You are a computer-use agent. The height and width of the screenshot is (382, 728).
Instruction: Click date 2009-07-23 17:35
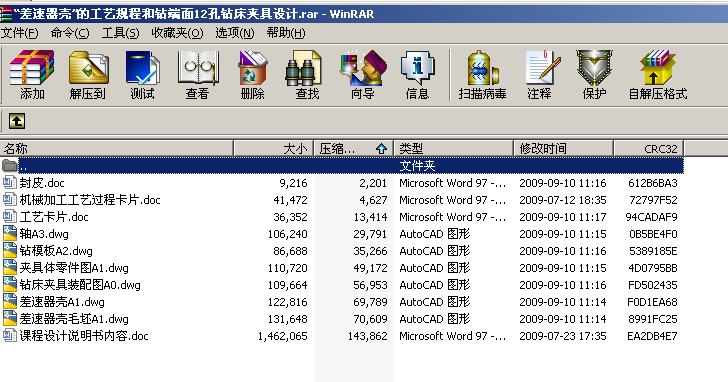click(563, 336)
